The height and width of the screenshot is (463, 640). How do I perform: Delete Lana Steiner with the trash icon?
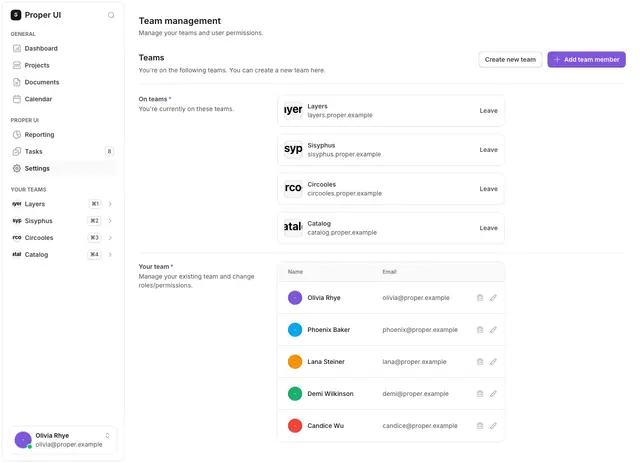(480, 362)
